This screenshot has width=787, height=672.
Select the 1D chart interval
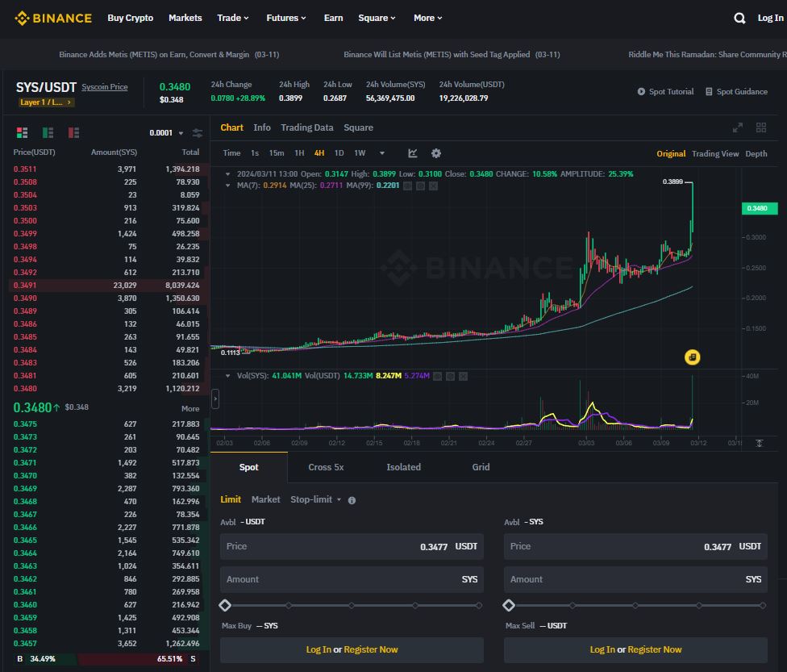tap(339, 153)
